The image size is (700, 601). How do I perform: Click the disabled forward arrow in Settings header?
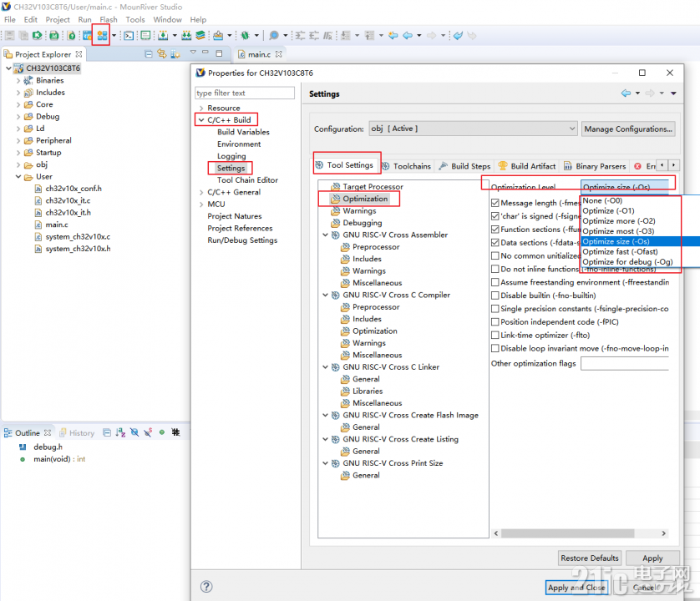[650, 93]
